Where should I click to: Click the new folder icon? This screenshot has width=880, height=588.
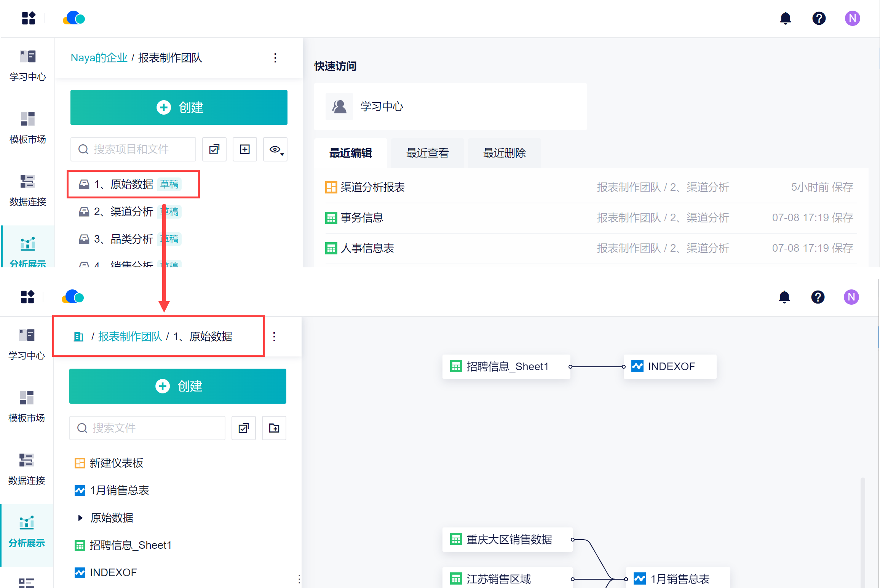274,428
